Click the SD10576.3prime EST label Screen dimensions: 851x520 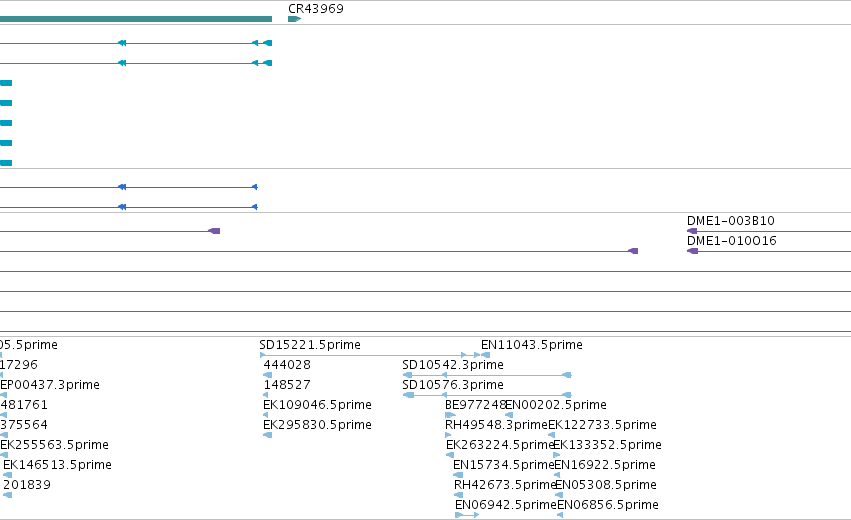453,385
